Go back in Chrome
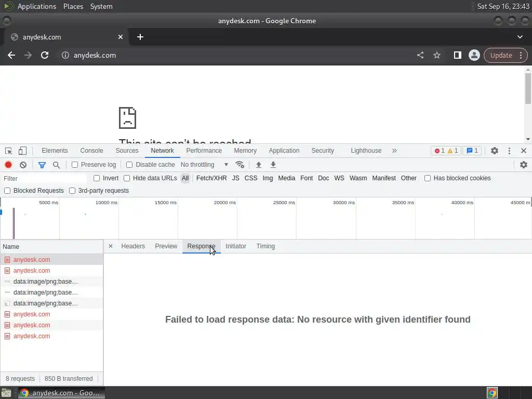 [x=11, y=55]
